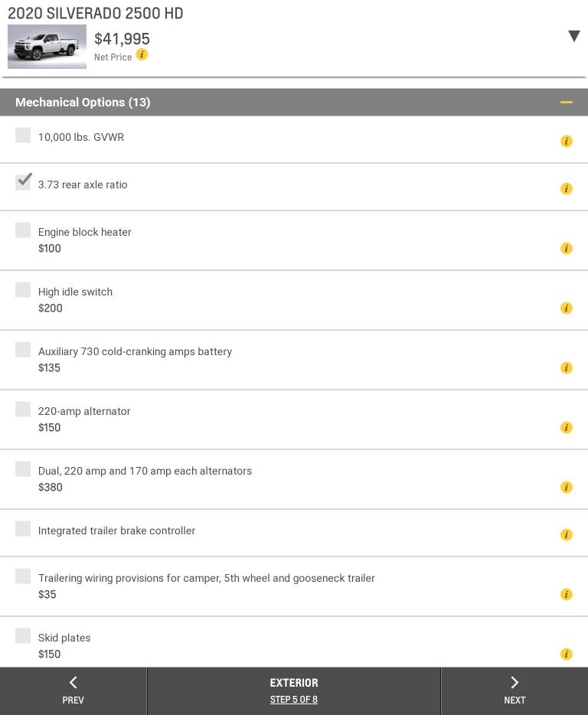Show info for 3.73 rear axle ratio
Image resolution: width=588 pixels, height=715 pixels.
[x=567, y=188]
